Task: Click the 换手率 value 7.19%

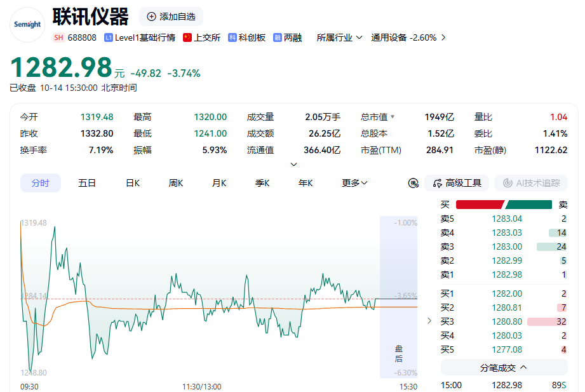Action: [101, 150]
